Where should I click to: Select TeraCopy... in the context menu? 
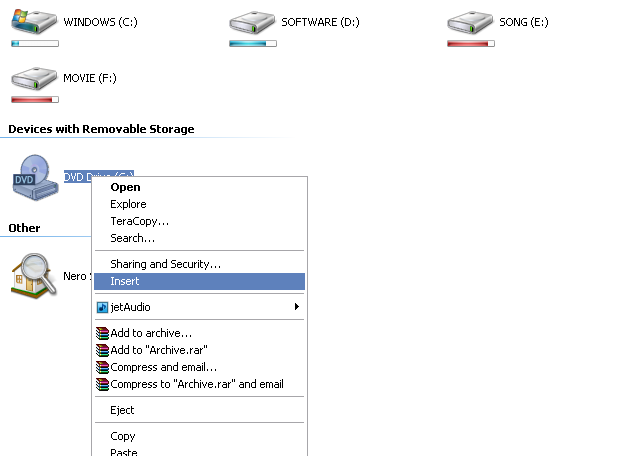pyautogui.click(x=139, y=221)
